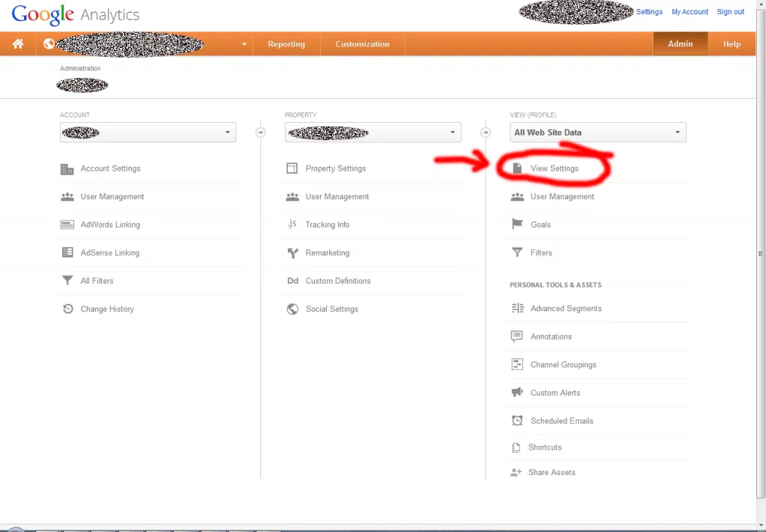Click the Advanced Segments icon

518,308
